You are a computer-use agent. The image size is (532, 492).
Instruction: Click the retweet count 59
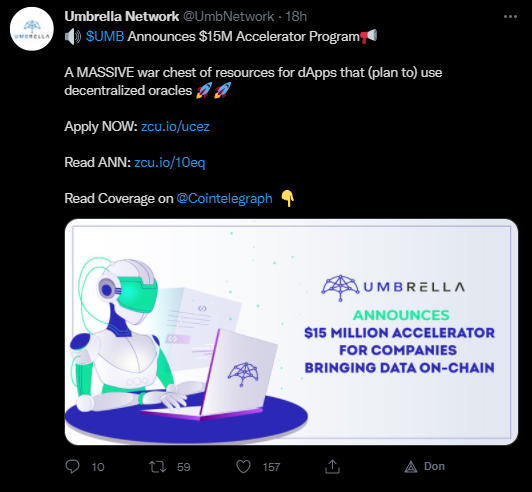coord(184,467)
